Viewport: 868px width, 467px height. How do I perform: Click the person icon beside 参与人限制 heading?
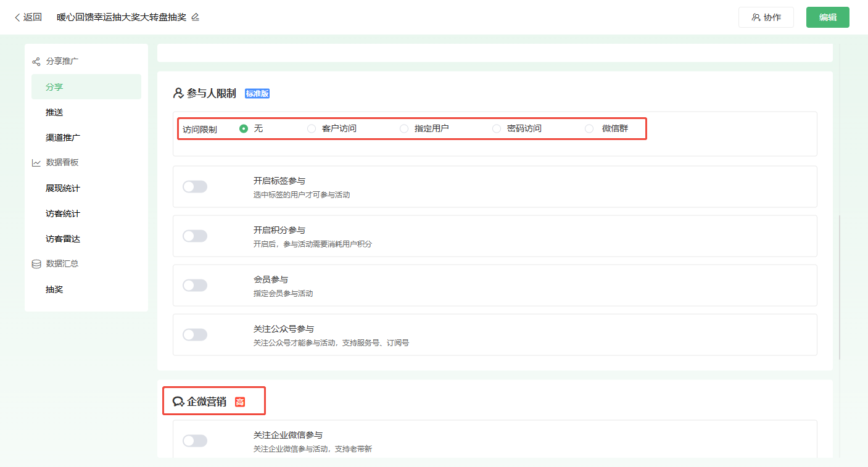pyautogui.click(x=178, y=93)
